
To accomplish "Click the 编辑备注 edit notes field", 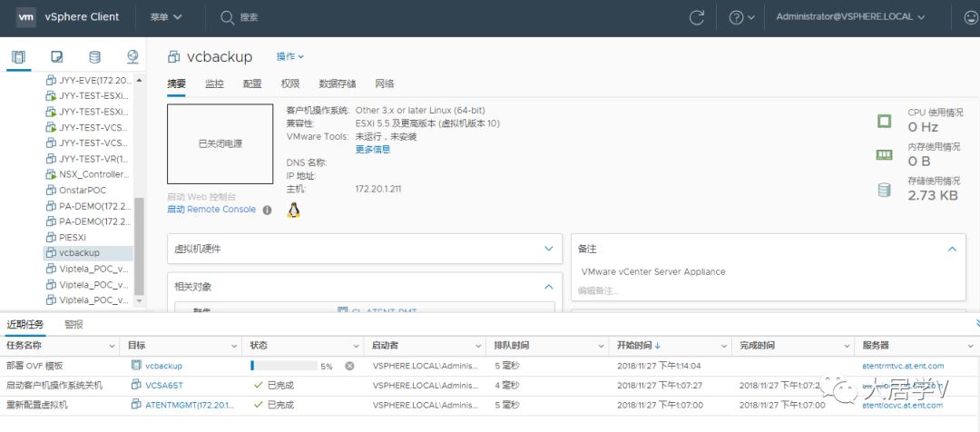I will [x=598, y=290].
